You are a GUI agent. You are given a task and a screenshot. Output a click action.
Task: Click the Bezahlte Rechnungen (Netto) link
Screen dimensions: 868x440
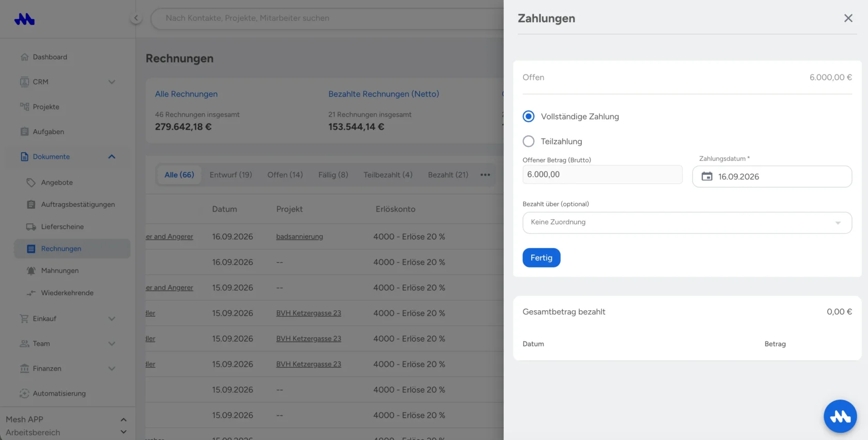(x=384, y=94)
